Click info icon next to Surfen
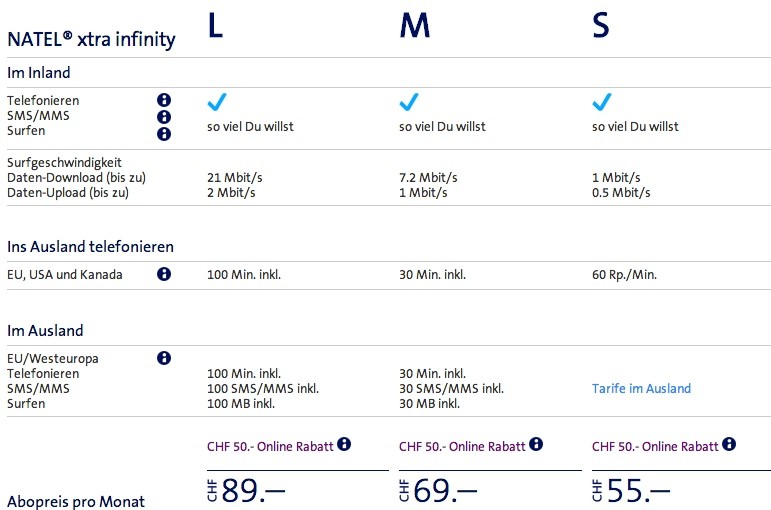 coord(164,134)
